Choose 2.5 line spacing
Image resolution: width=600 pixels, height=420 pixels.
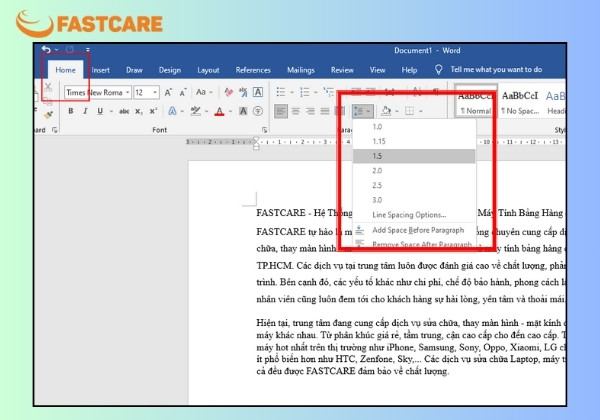tap(414, 185)
